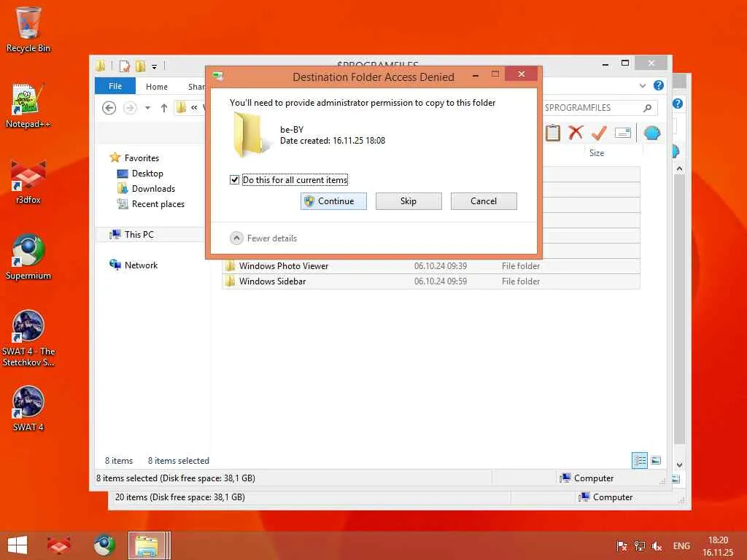Switch to Details view layout
Screen dimensions: 747x560
tap(639, 461)
